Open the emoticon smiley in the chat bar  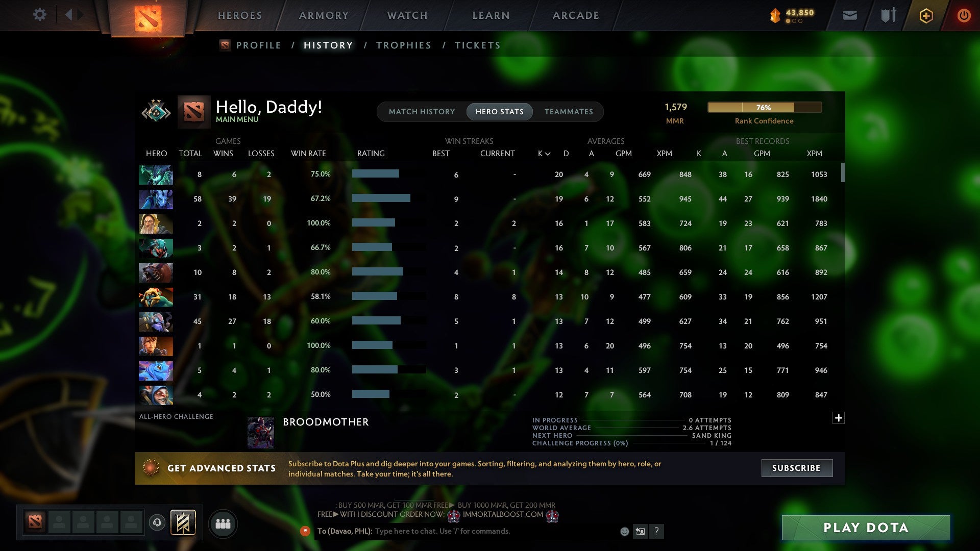[x=624, y=531]
